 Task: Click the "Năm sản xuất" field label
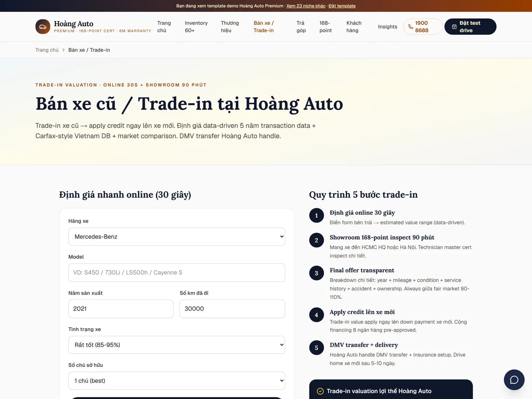[85, 293]
